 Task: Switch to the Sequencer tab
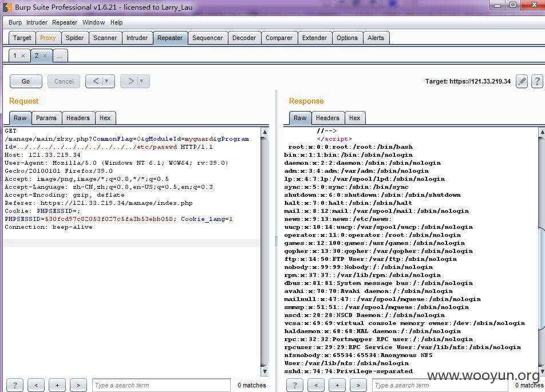point(207,38)
